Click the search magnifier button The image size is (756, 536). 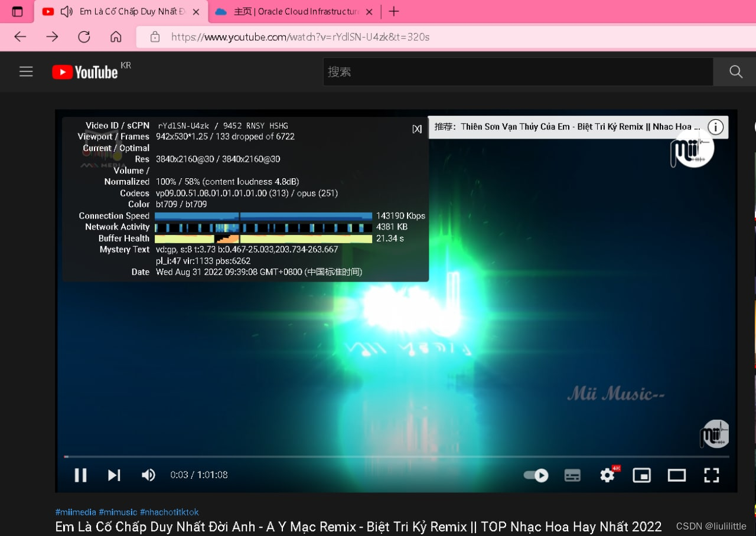tap(735, 72)
